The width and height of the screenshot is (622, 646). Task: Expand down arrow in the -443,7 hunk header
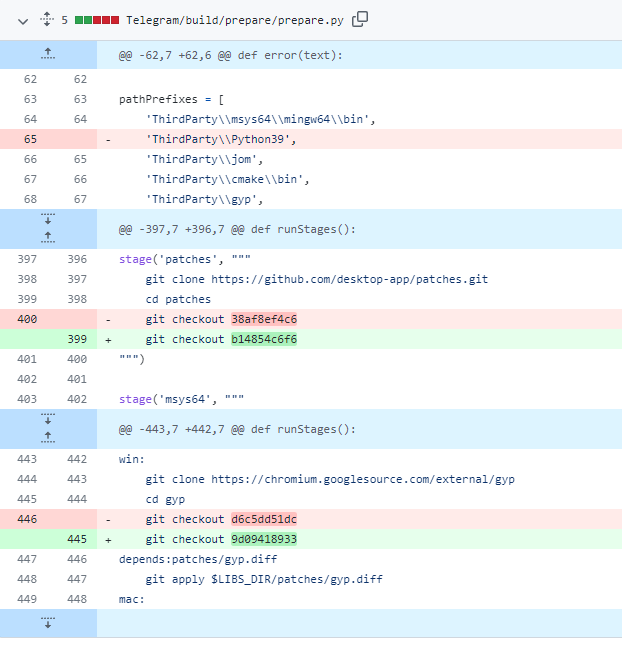[x=48, y=419]
